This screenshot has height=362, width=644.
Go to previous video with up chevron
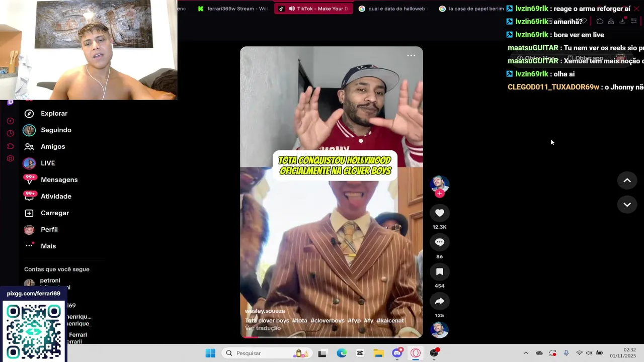point(627,180)
